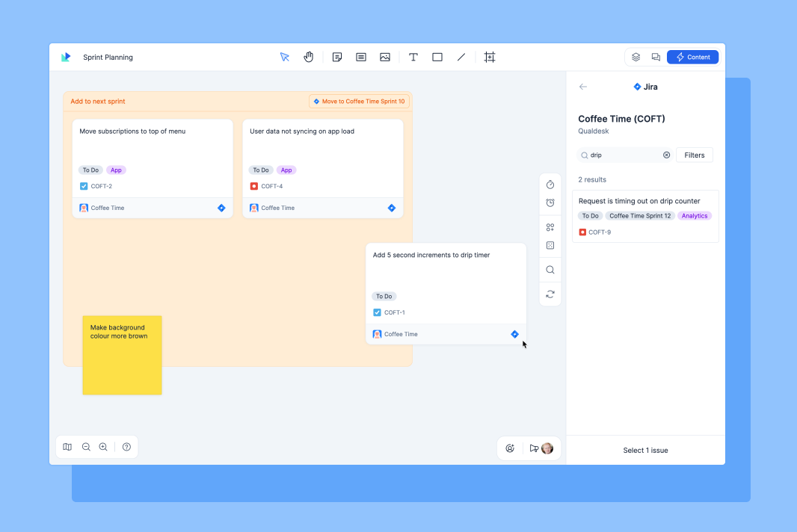
Task: Clear the drip search query
Action: (x=666, y=155)
